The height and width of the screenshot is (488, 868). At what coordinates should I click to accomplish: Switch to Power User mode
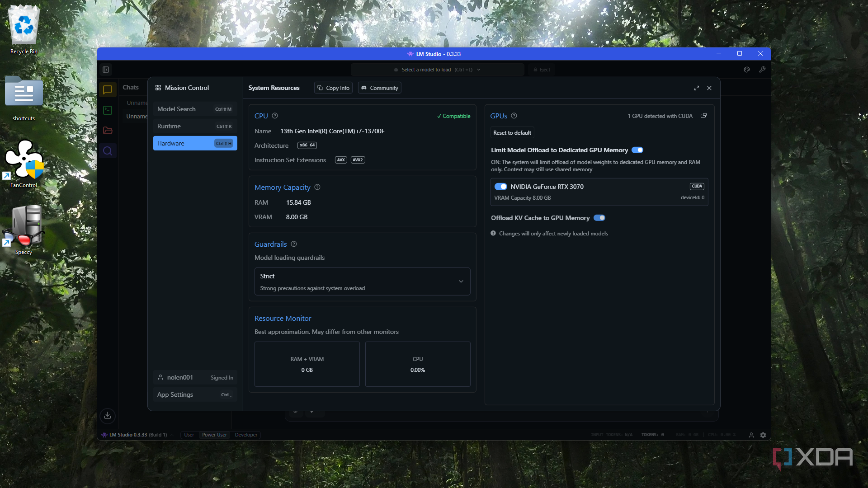pos(214,435)
